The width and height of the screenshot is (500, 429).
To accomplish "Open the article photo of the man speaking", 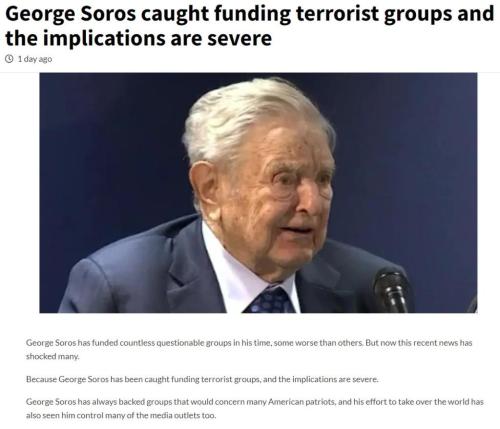I will (x=258, y=193).
